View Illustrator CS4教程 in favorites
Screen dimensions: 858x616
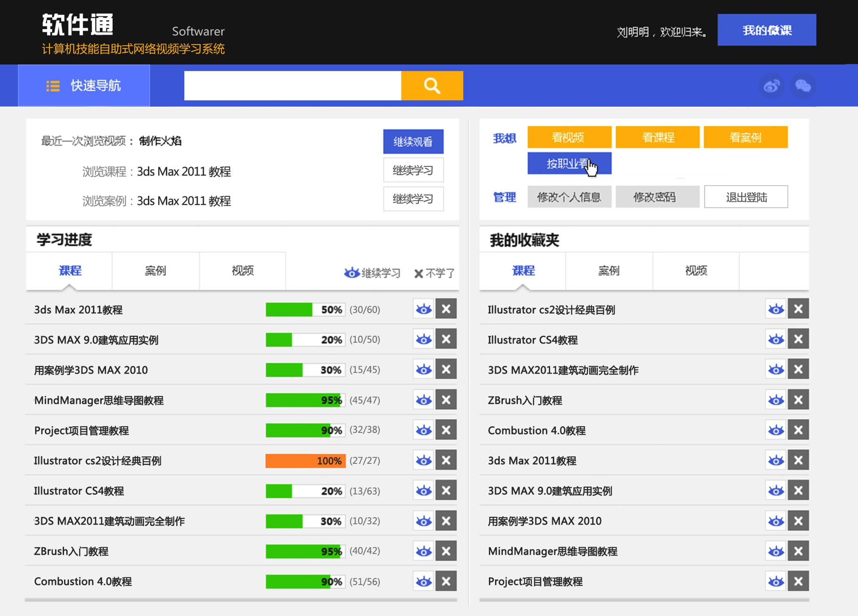(x=776, y=339)
